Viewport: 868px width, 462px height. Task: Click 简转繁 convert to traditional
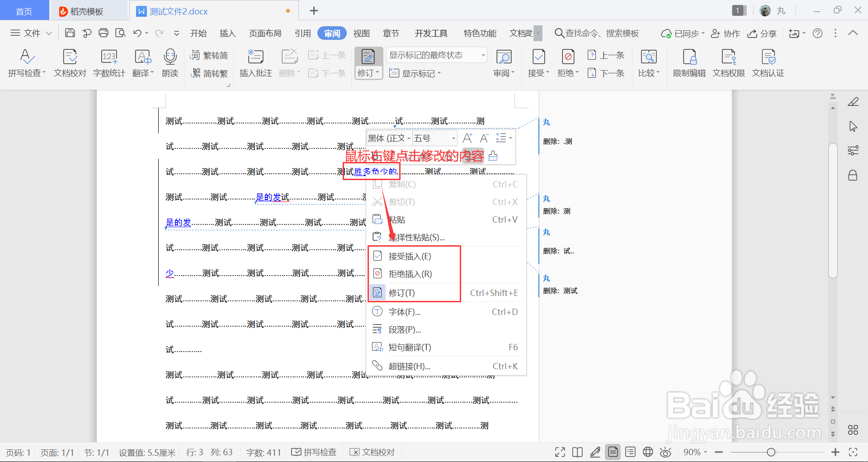tap(209, 73)
